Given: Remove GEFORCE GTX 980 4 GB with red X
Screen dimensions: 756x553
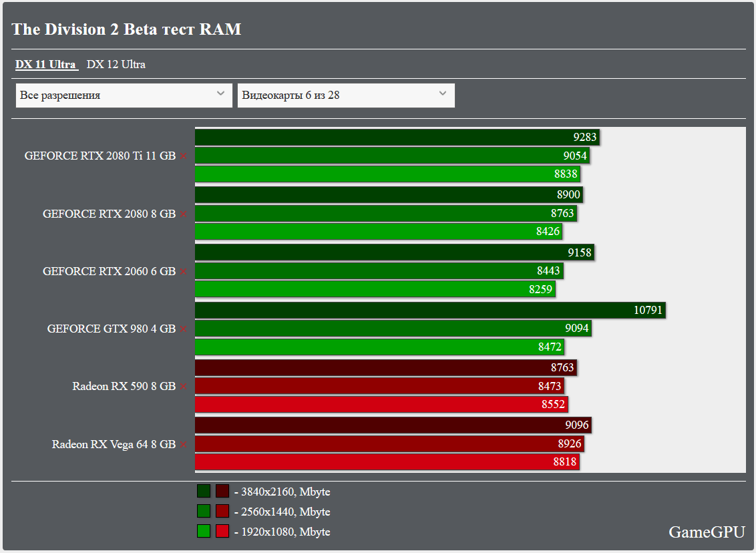Looking at the screenshot, I should pos(183,329).
